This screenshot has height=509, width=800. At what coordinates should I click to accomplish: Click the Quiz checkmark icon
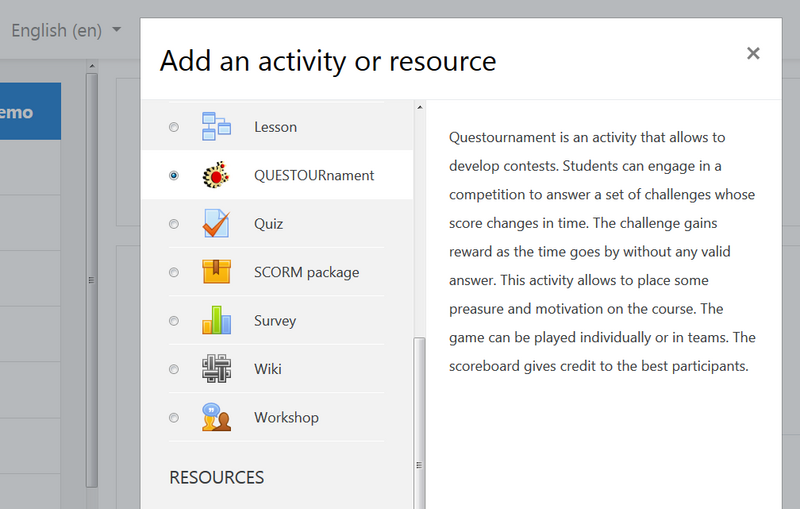[x=216, y=224]
